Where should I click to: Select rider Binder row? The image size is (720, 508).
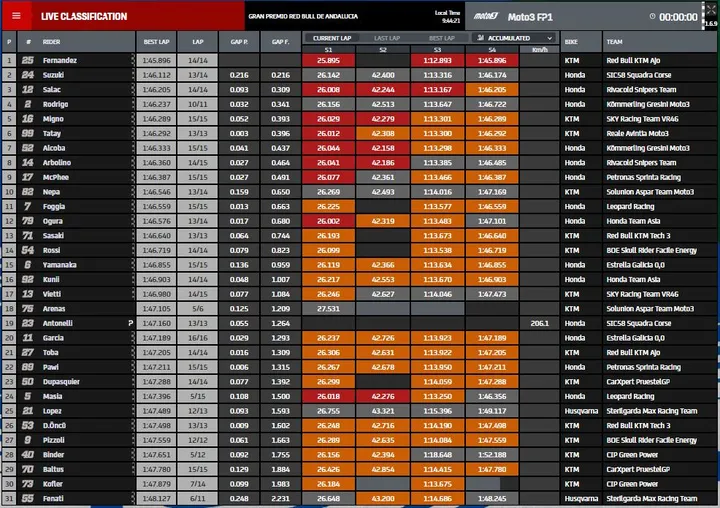point(360,455)
